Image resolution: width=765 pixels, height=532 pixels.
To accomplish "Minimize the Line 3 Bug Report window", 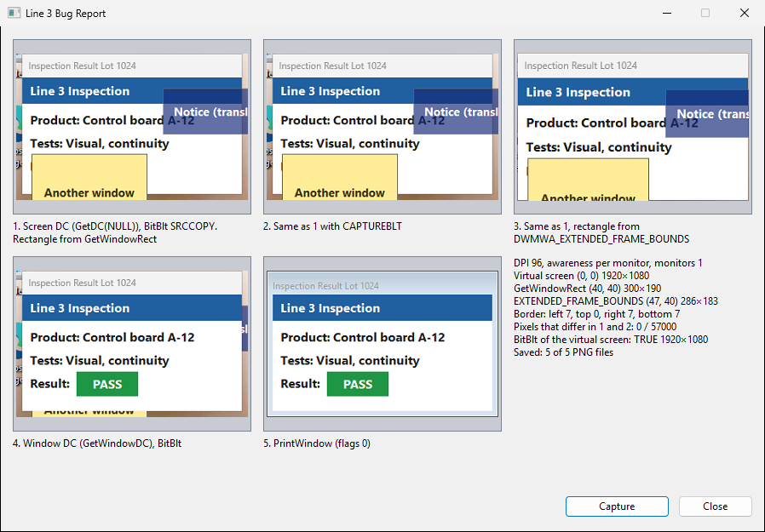I will [667, 13].
